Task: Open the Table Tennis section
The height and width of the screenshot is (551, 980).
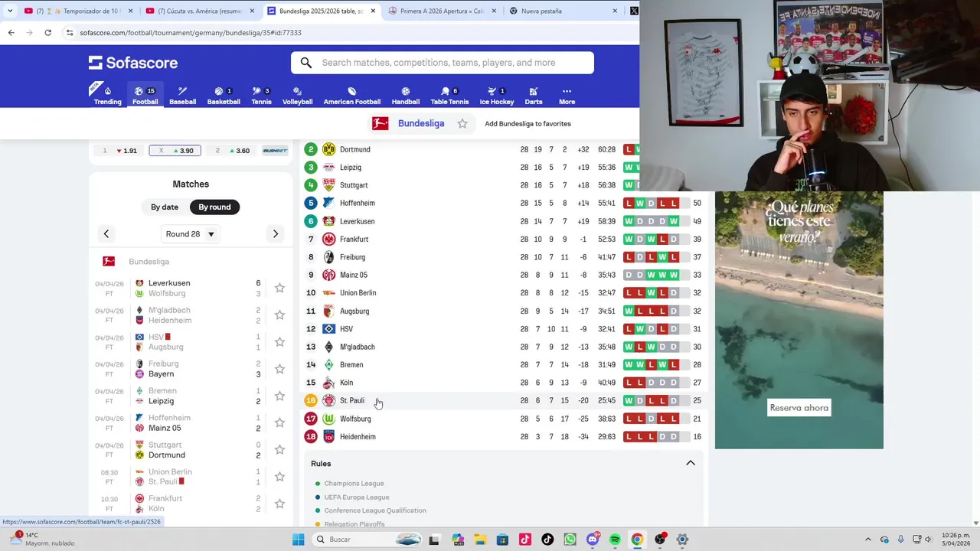Action: tap(449, 96)
